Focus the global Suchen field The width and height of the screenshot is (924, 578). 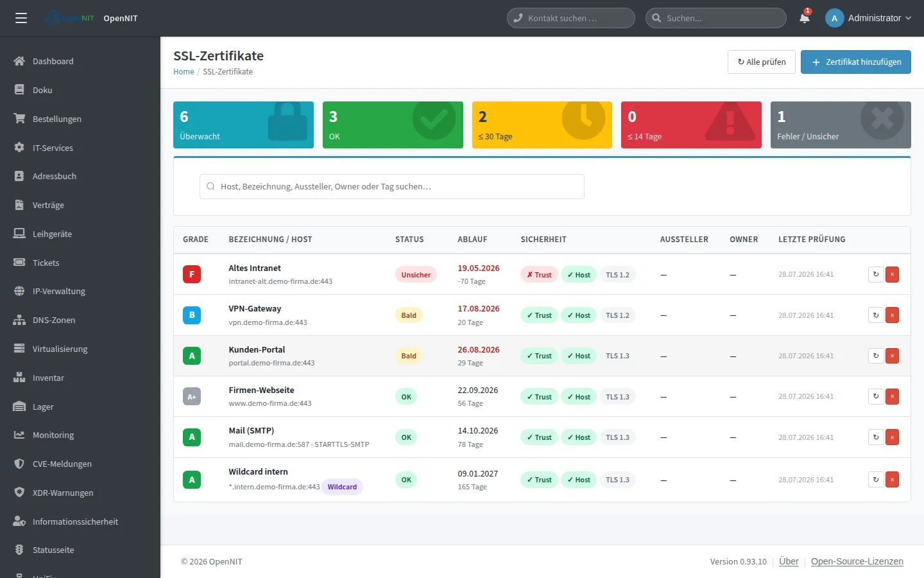[716, 18]
